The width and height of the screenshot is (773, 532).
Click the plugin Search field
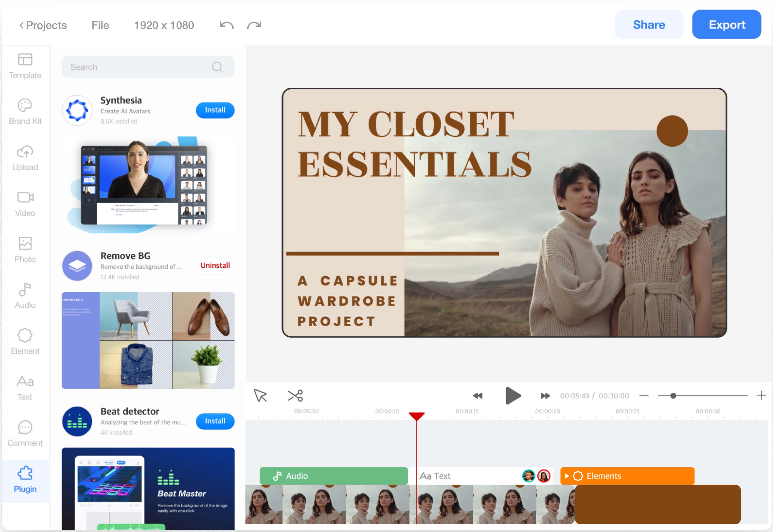(x=148, y=67)
